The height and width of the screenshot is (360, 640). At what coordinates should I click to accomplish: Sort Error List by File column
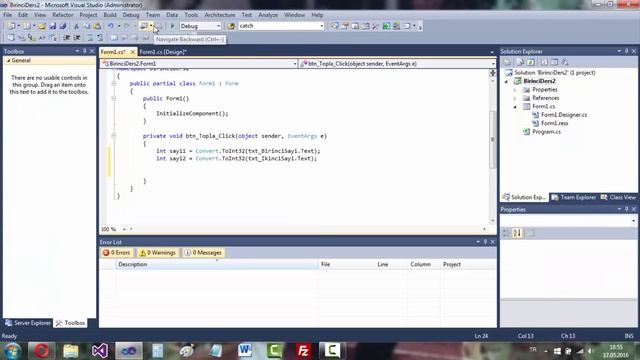(346, 264)
